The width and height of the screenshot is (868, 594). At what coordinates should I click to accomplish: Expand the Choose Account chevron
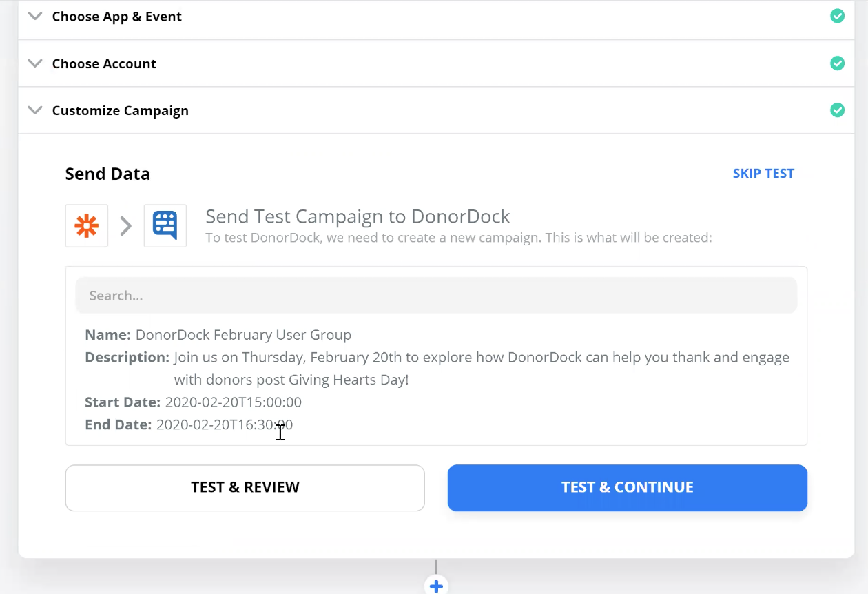pyautogui.click(x=34, y=63)
